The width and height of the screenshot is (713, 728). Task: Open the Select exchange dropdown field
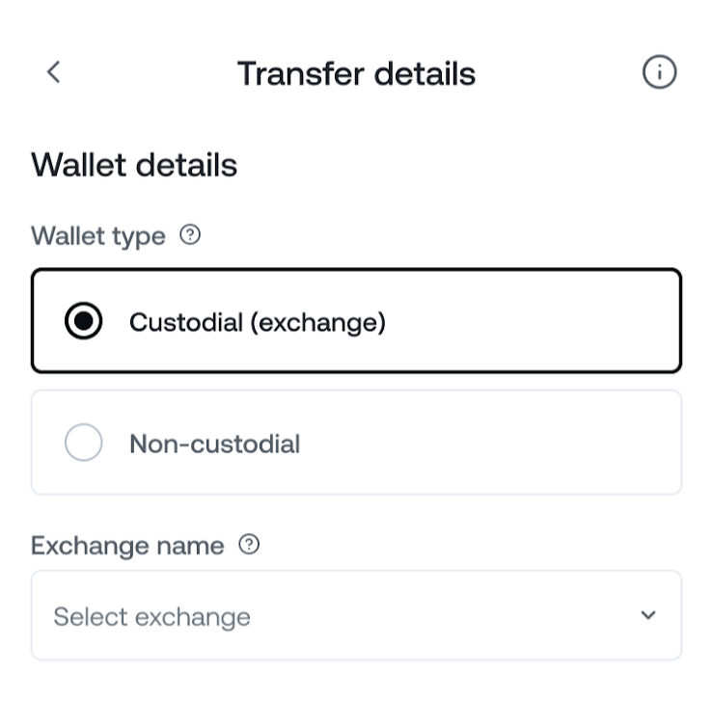[356, 615]
